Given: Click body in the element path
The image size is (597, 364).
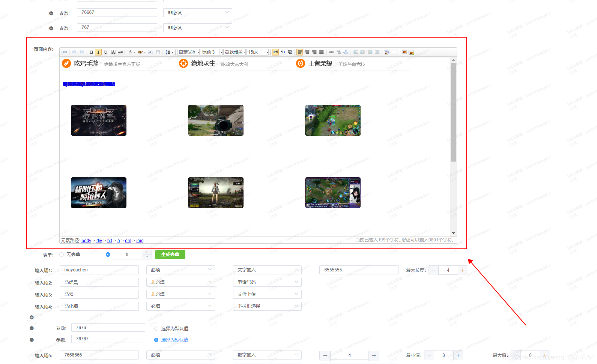Looking at the screenshot, I should click(x=86, y=241).
